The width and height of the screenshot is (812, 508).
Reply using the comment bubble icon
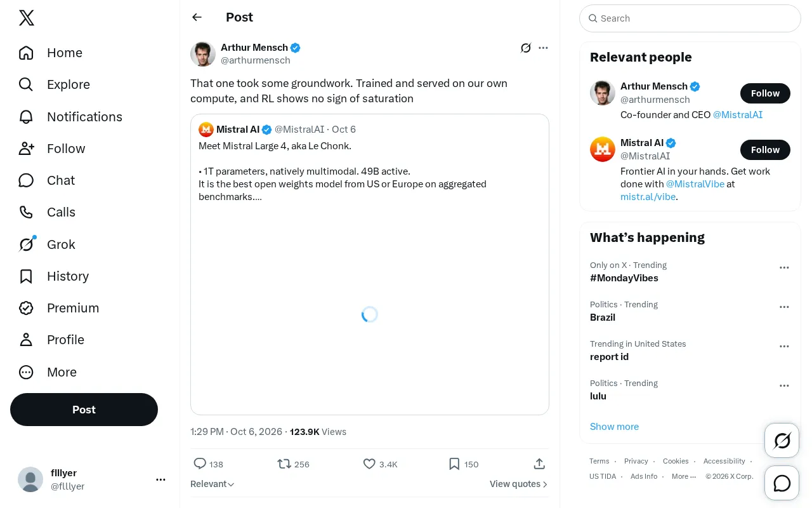click(200, 464)
